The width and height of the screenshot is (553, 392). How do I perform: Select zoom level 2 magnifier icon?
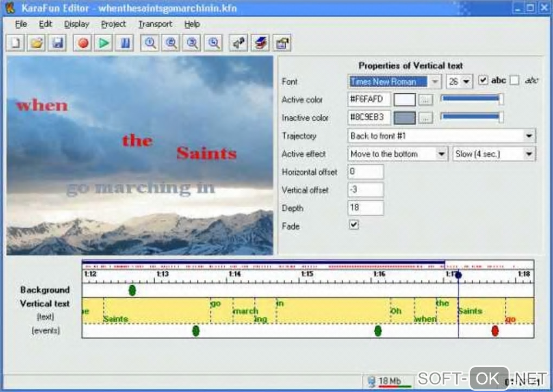coord(171,43)
